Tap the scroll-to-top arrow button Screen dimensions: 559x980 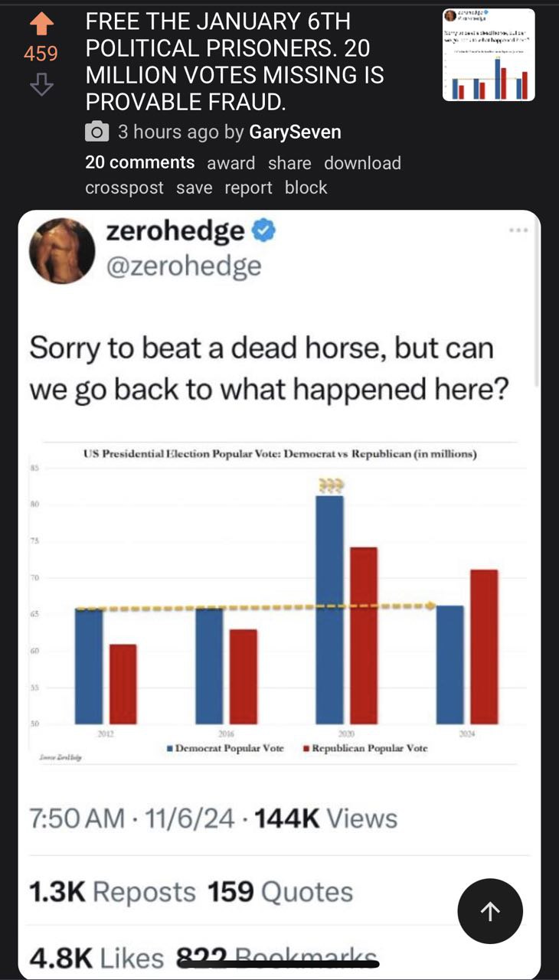(490, 911)
